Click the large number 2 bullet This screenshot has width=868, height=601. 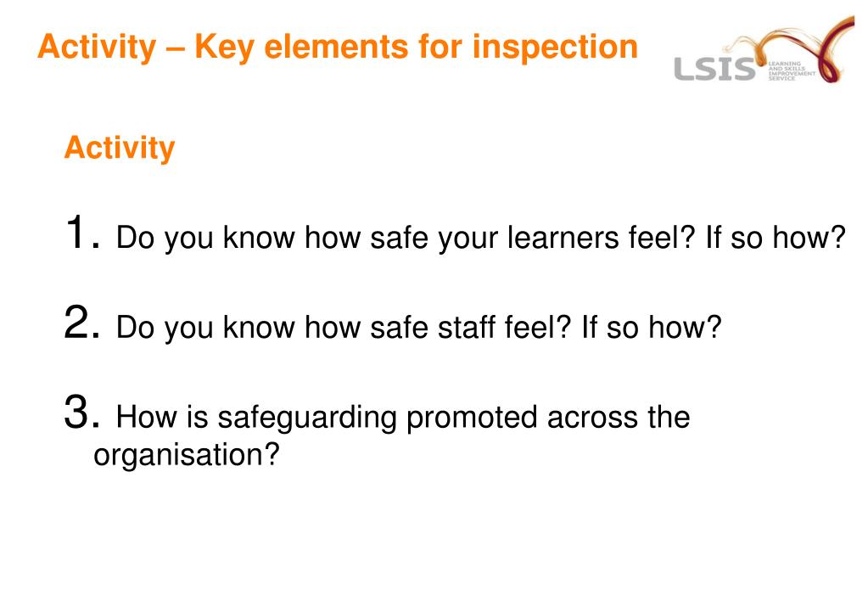(82, 323)
